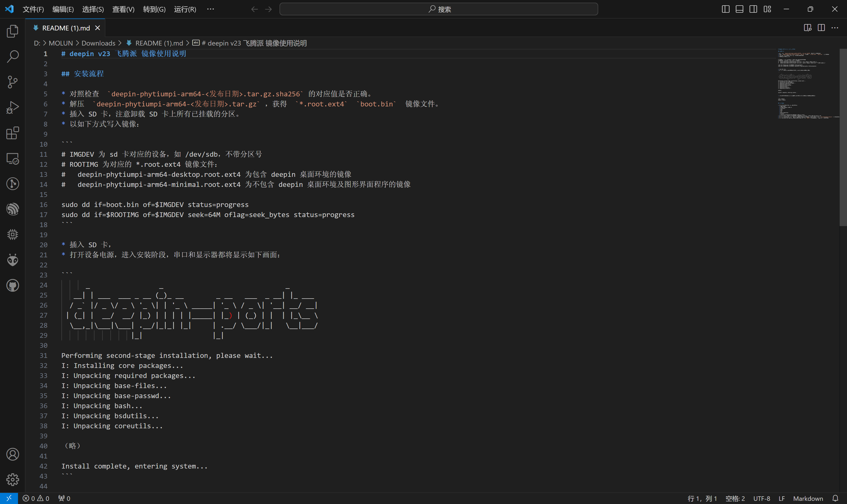The height and width of the screenshot is (504, 847).
Task: Open the Accounts menu icon
Action: [12, 454]
